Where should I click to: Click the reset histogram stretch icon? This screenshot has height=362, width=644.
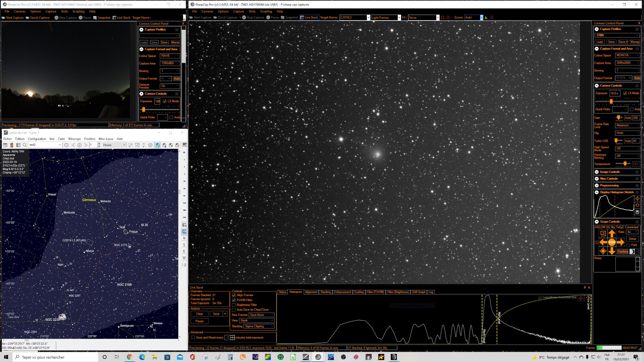[637, 205]
